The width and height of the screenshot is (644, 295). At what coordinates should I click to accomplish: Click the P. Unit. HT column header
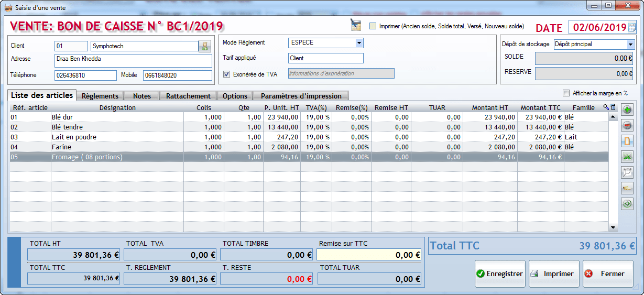pyautogui.click(x=282, y=108)
